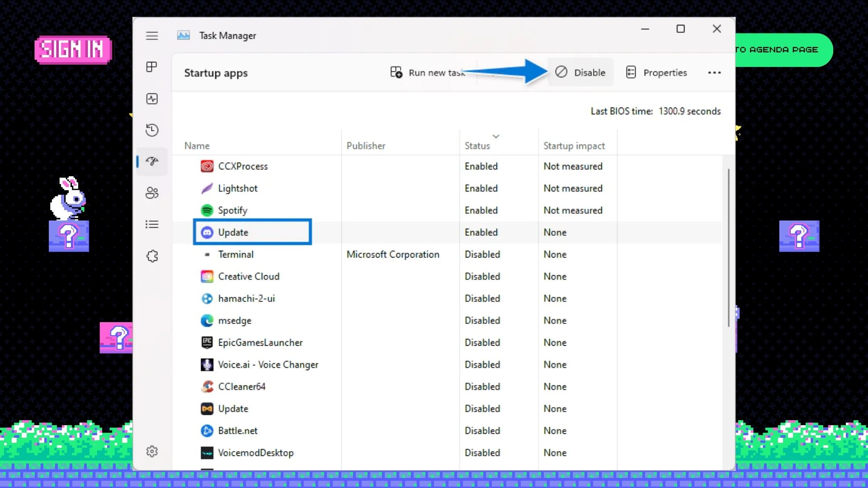
Task: Click the hamachi-2-ui icon
Action: click(x=207, y=299)
